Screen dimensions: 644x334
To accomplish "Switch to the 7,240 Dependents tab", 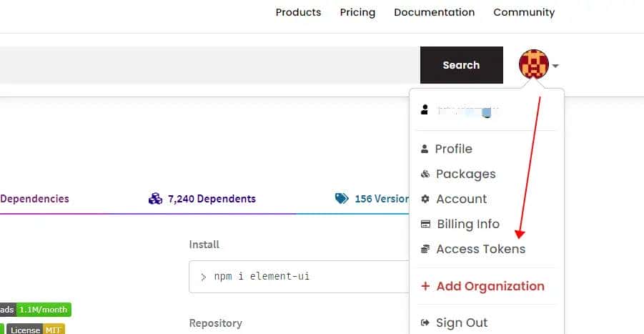I will click(x=202, y=199).
